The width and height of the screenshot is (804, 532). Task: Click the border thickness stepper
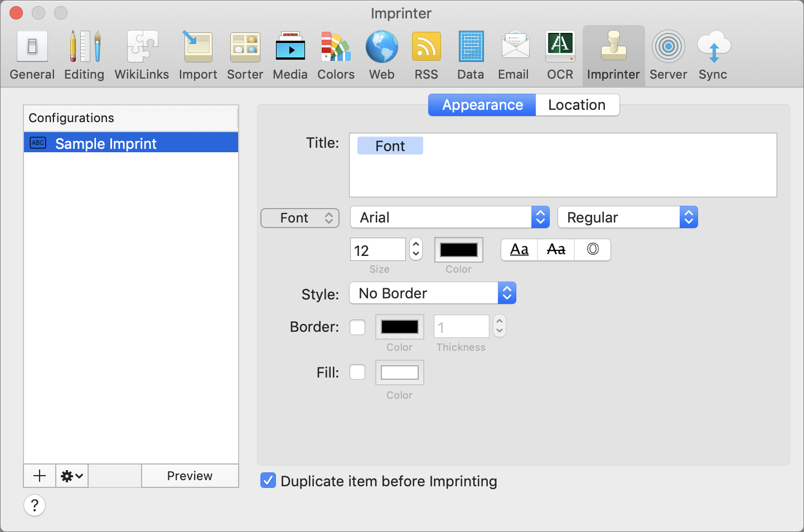coord(500,326)
